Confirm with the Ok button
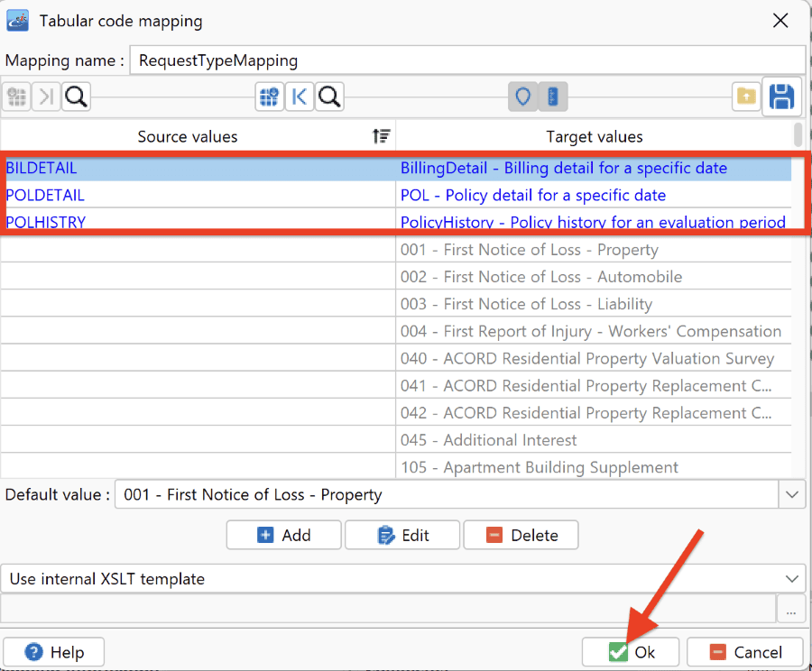 [x=631, y=652]
